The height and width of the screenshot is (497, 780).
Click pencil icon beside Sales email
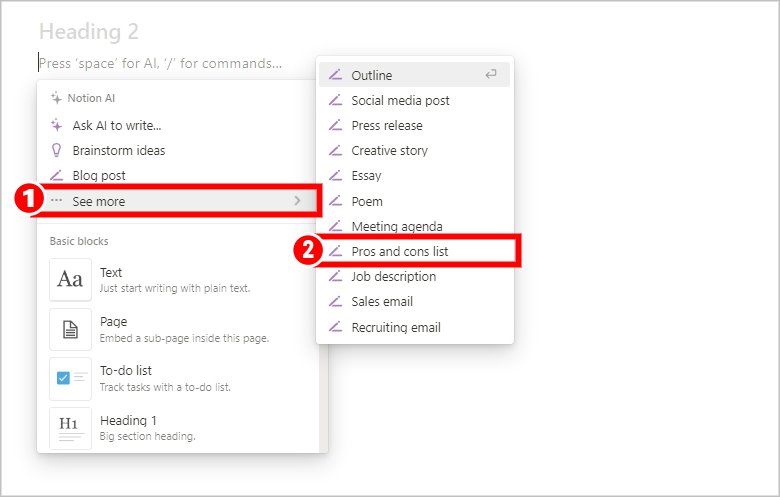point(335,301)
